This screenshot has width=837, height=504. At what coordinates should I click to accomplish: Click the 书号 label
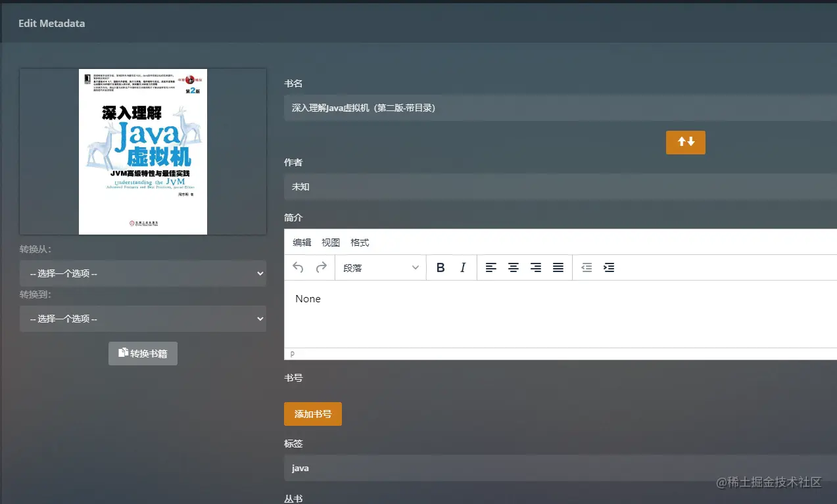pyautogui.click(x=293, y=378)
